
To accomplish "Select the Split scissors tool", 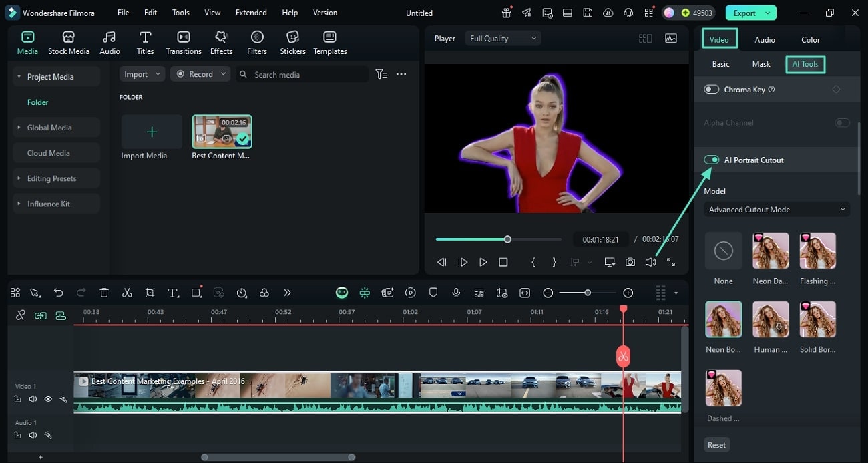I will 127,293.
